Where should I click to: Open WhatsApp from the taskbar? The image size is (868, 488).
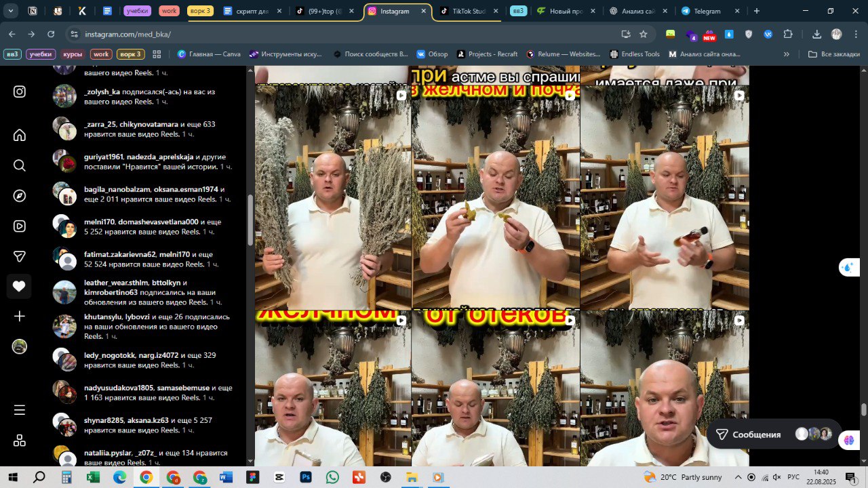(x=332, y=477)
